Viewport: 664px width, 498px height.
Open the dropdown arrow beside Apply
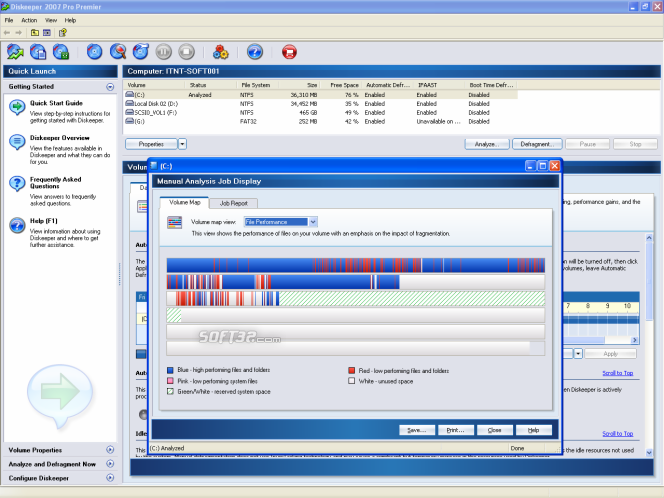point(578,354)
